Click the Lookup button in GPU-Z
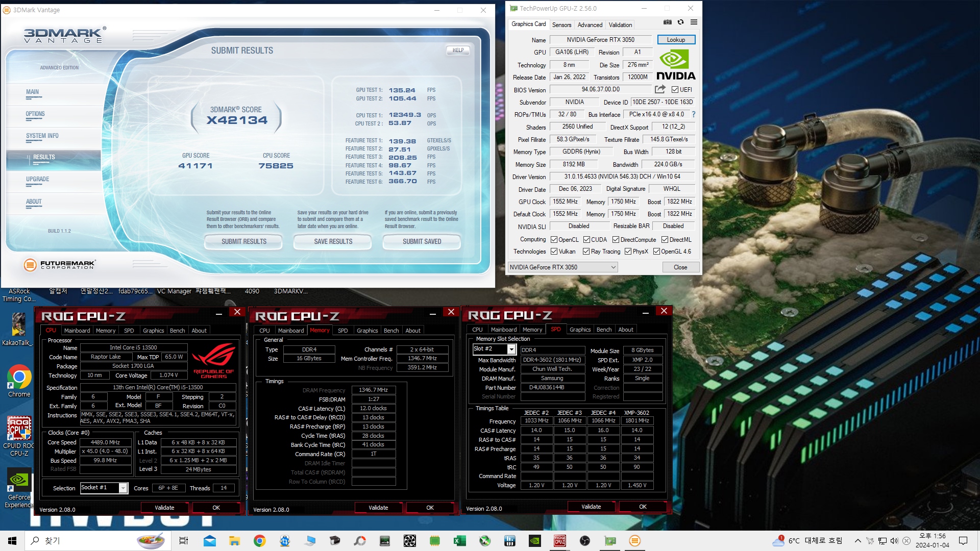The width and height of the screenshot is (980, 551). click(676, 40)
